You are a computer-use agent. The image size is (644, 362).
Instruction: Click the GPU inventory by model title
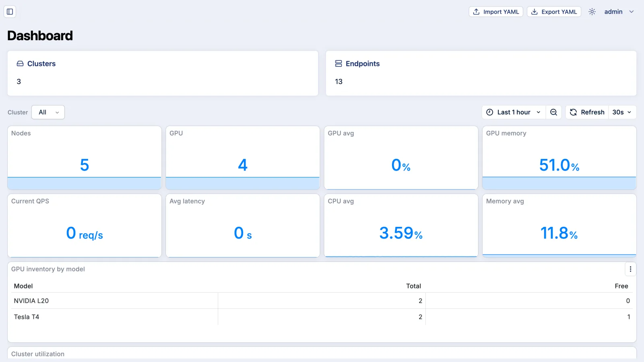[x=48, y=269]
